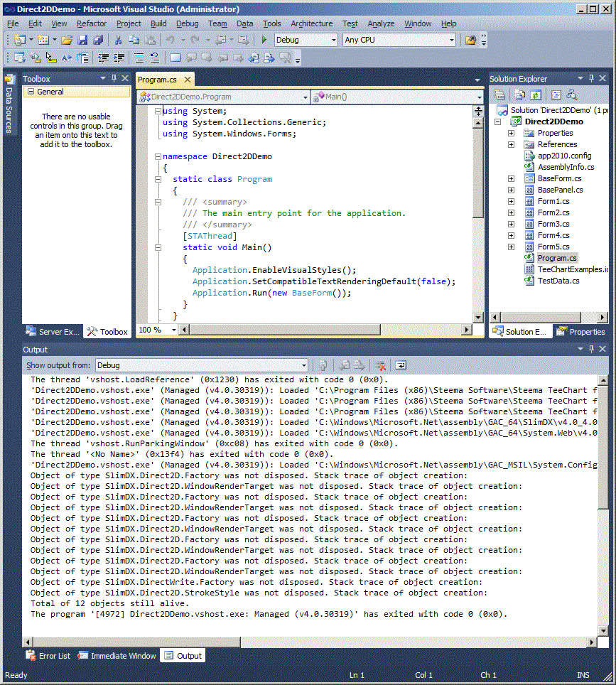Screen dimensions: 616x685
Task: Switch to the Server Explorer tab
Action: (53, 332)
